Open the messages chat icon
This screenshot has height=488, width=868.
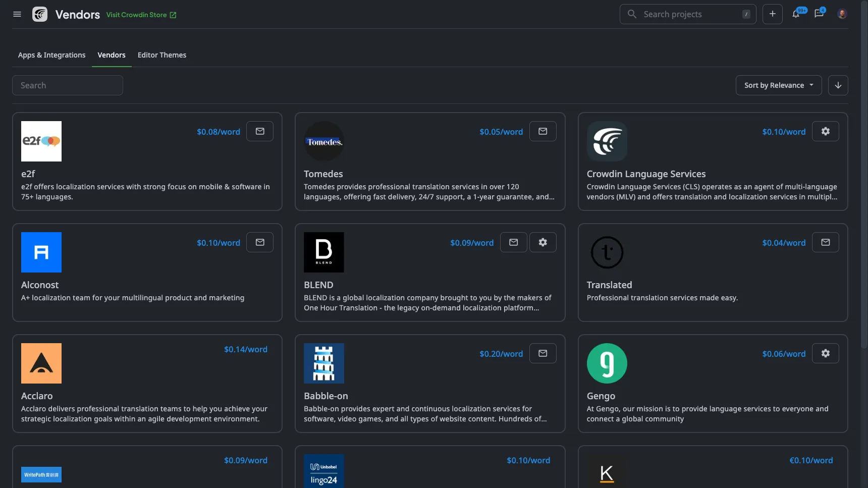click(819, 14)
